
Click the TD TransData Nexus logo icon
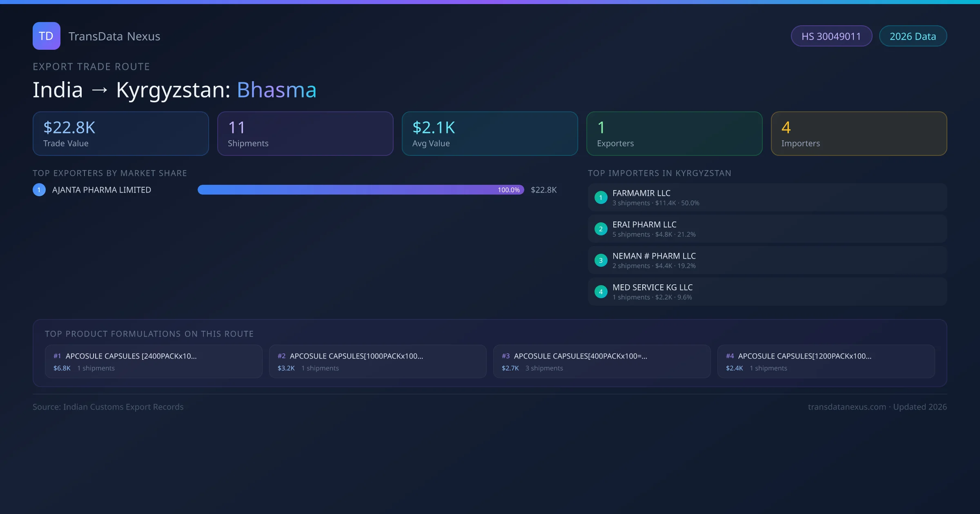pyautogui.click(x=46, y=36)
